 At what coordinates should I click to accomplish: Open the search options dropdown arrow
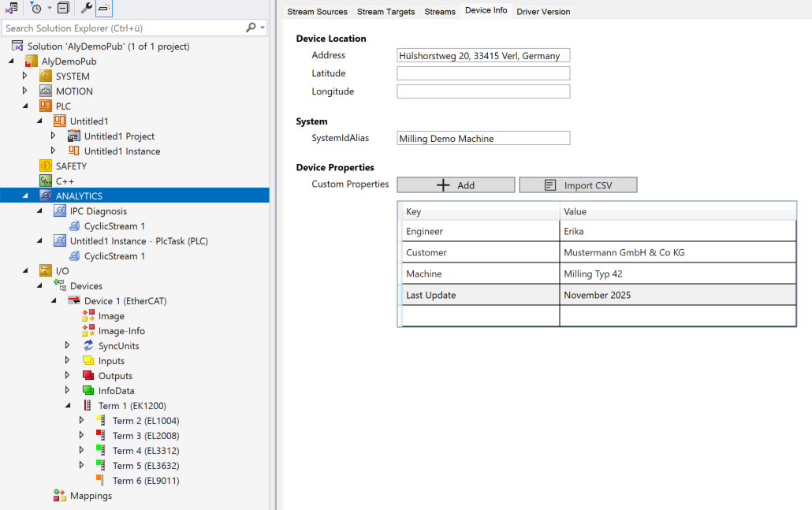coord(263,28)
